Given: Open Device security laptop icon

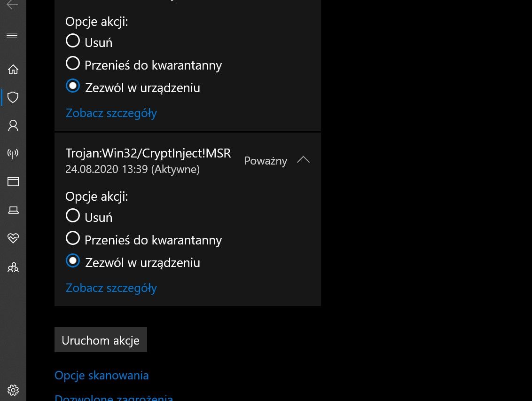Looking at the screenshot, I should [x=13, y=210].
